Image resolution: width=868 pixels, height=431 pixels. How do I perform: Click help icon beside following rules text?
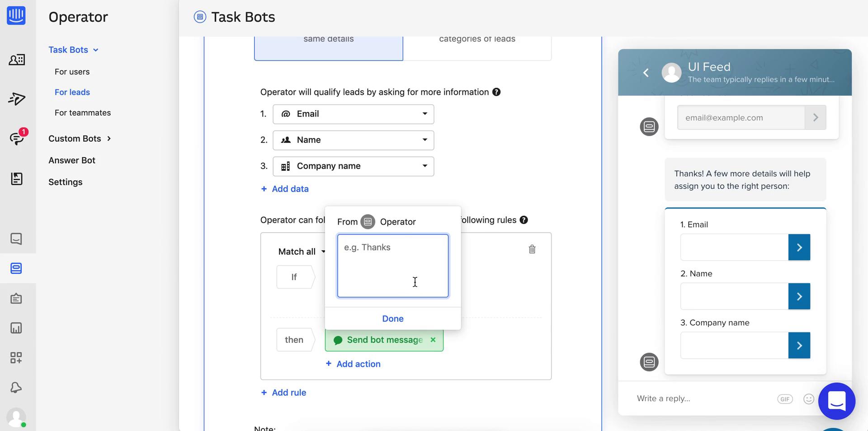coord(524,220)
